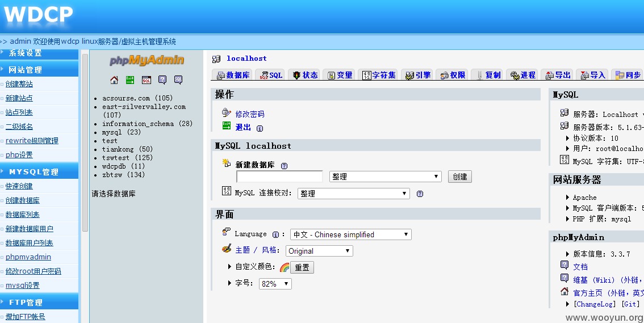Click the new database name input field
This screenshot has width=644, height=323.
[280, 177]
